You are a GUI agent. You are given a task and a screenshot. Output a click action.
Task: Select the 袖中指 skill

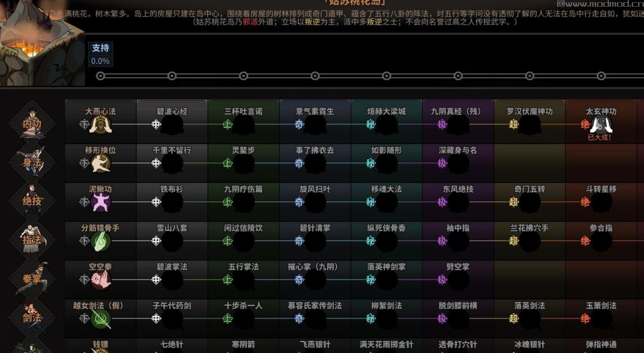click(x=458, y=241)
